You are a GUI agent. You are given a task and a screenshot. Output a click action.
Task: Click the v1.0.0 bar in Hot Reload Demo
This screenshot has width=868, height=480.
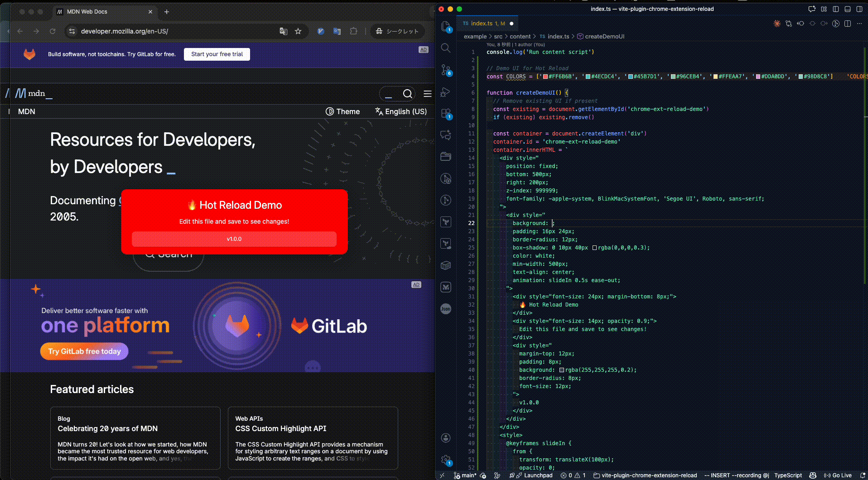pyautogui.click(x=234, y=239)
